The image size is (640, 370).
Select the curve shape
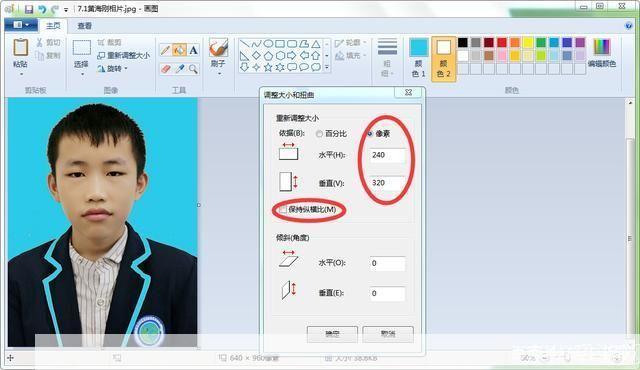(x=256, y=44)
